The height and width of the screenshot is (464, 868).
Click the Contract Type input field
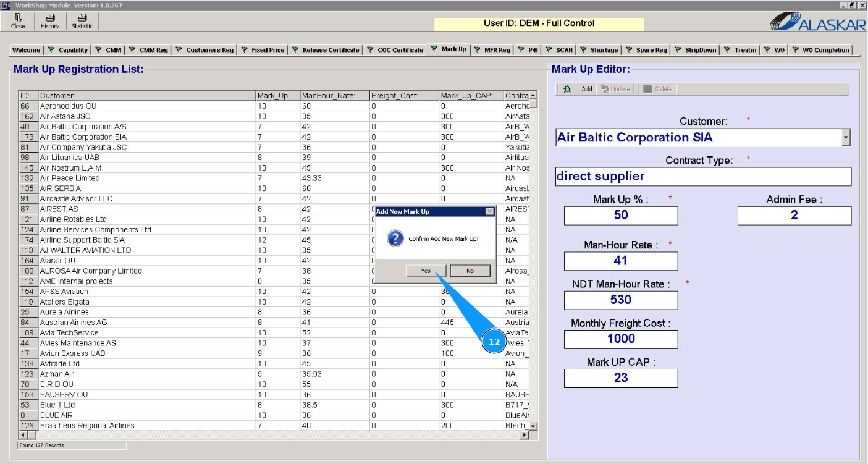click(703, 176)
